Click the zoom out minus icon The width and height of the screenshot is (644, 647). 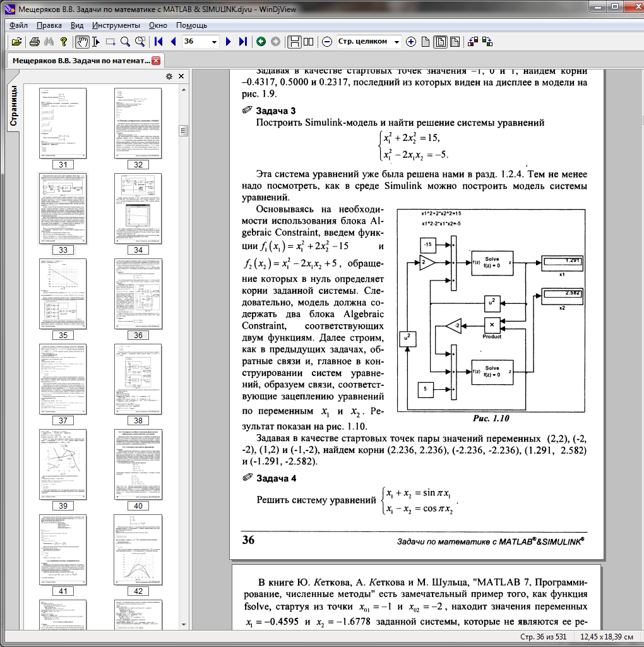pyautogui.click(x=327, y=42)
